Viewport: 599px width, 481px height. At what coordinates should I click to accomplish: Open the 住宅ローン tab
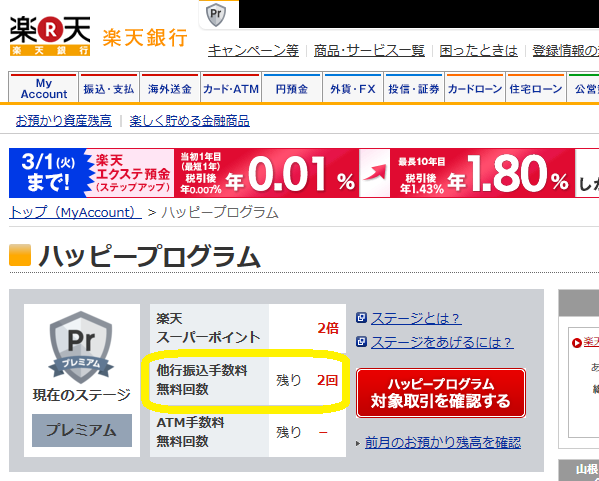tap(536, 88)
